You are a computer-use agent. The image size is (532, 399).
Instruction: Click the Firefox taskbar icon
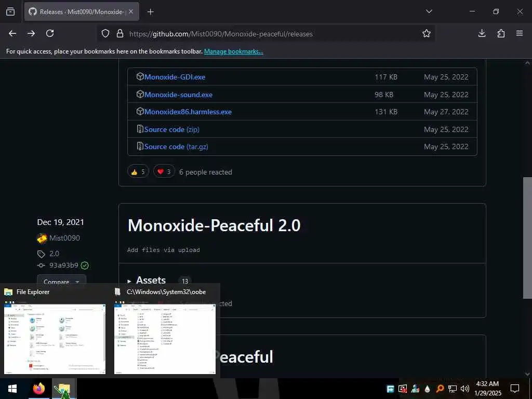tap(38, 389)
